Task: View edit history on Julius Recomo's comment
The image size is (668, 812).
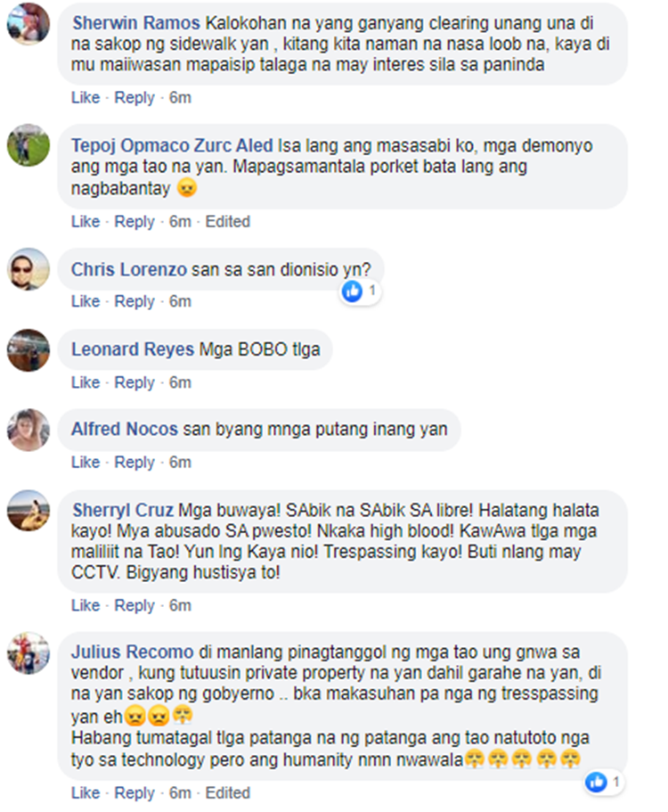Action: (x=228, y=793)
